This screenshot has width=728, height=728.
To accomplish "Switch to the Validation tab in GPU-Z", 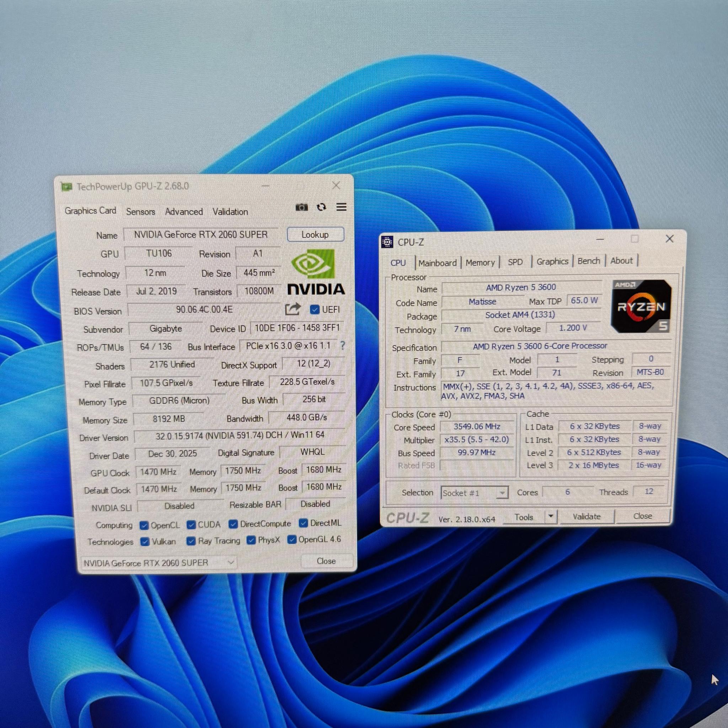I will 230,212.
